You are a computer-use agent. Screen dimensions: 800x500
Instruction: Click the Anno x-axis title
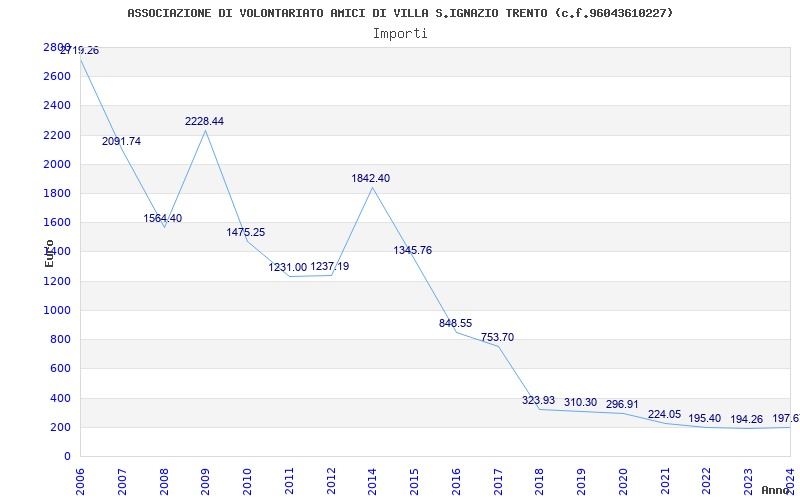coord(778,490)
